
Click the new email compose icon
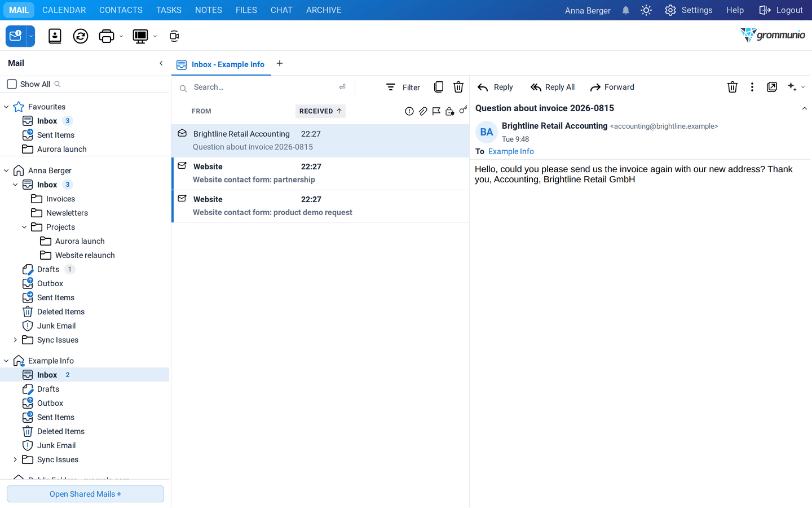[16, 36]
